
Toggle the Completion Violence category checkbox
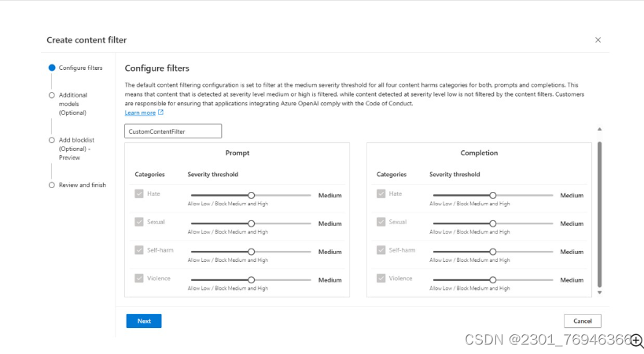(381, 278)
